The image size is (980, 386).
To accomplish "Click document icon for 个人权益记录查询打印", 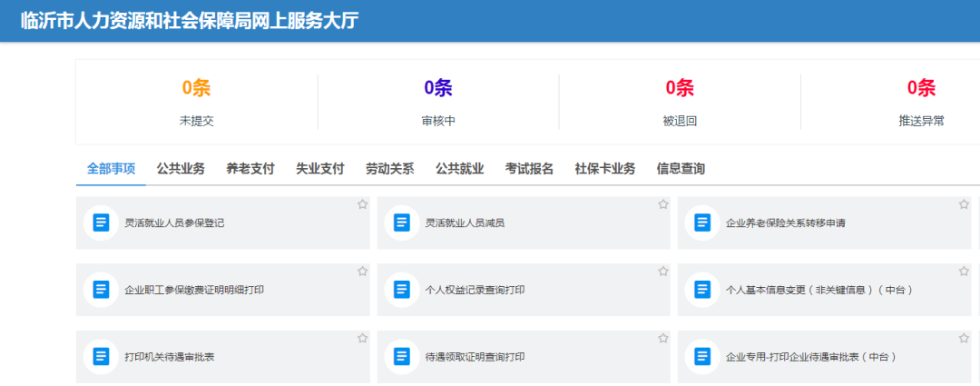I will tap(402, 290).
